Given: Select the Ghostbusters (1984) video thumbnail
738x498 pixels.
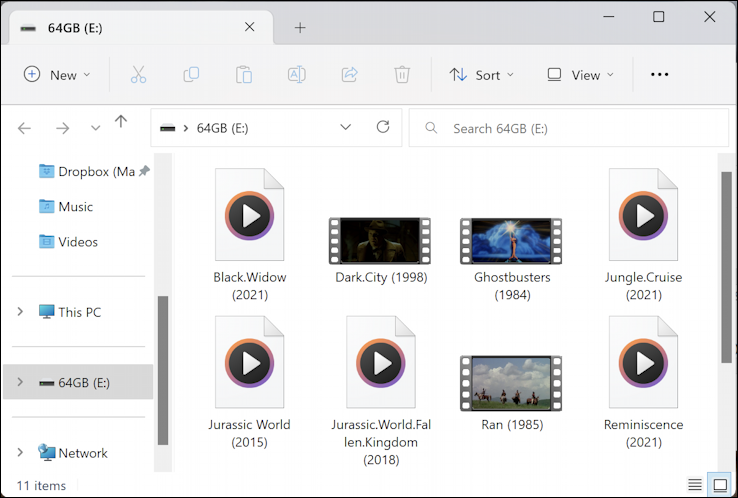Looking at the screenshot, I should click(x=511, y=241).
